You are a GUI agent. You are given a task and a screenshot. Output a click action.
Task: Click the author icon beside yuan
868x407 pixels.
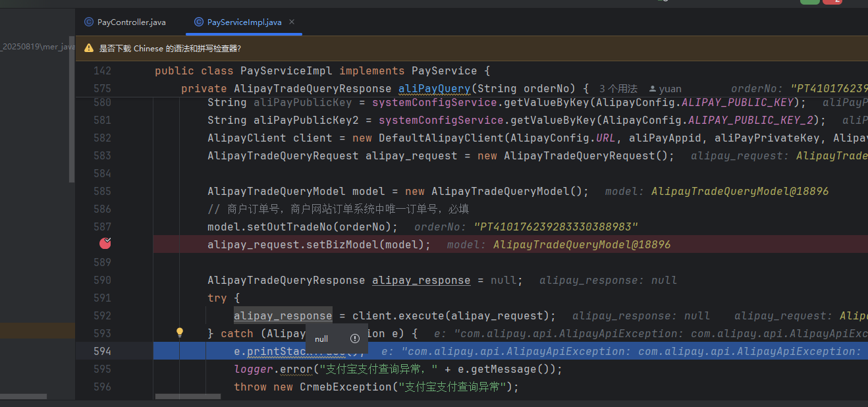point(652,89)
